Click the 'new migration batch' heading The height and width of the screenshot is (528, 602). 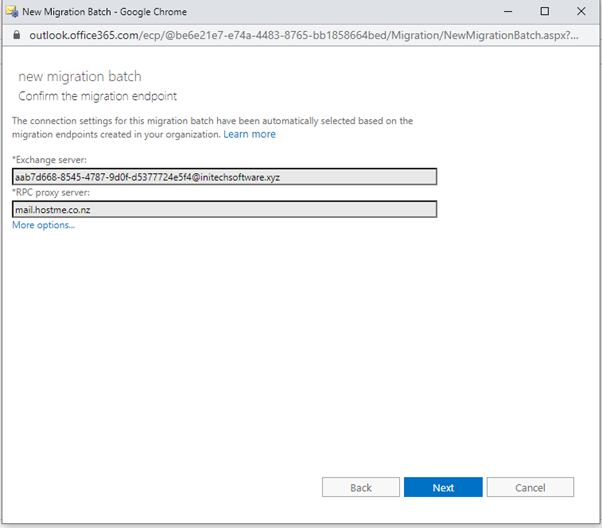tap(80, 76)
